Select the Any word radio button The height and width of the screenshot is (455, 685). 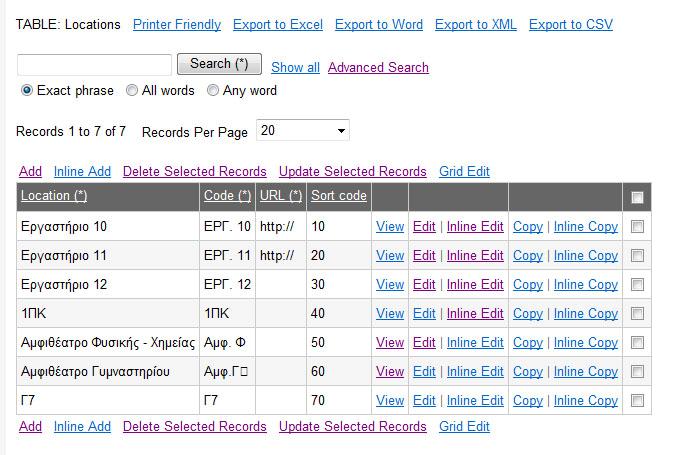213,90
